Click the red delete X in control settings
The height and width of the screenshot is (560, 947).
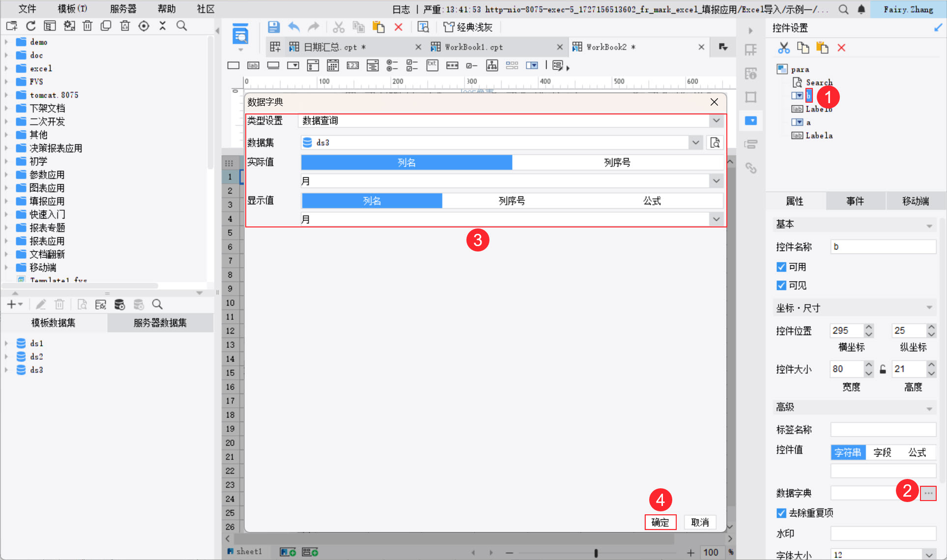pos(841,48)
